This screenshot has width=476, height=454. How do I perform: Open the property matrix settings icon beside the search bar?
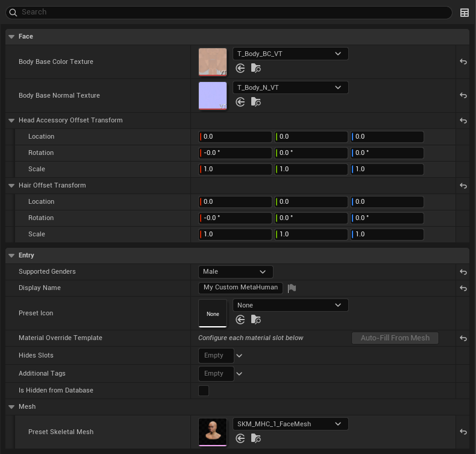[x=464, y=13]
